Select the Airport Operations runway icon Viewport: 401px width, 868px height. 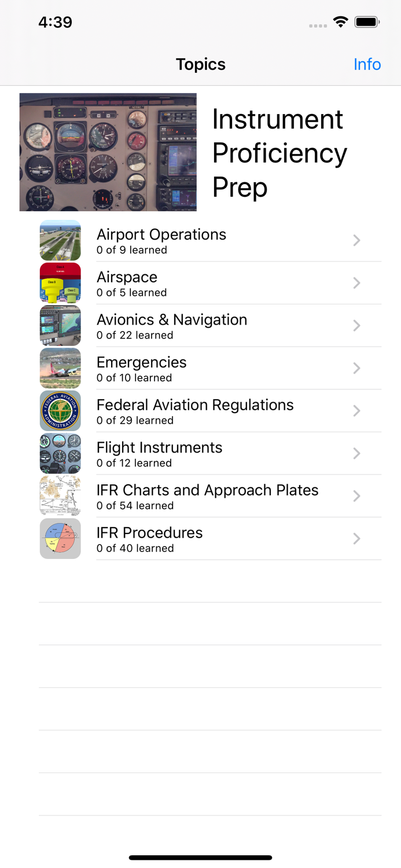pos(60,240)
